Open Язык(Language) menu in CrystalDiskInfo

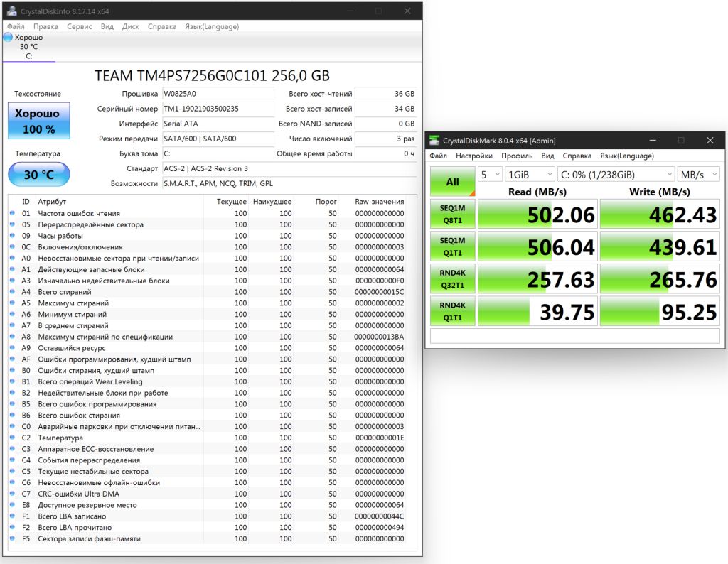212,26
